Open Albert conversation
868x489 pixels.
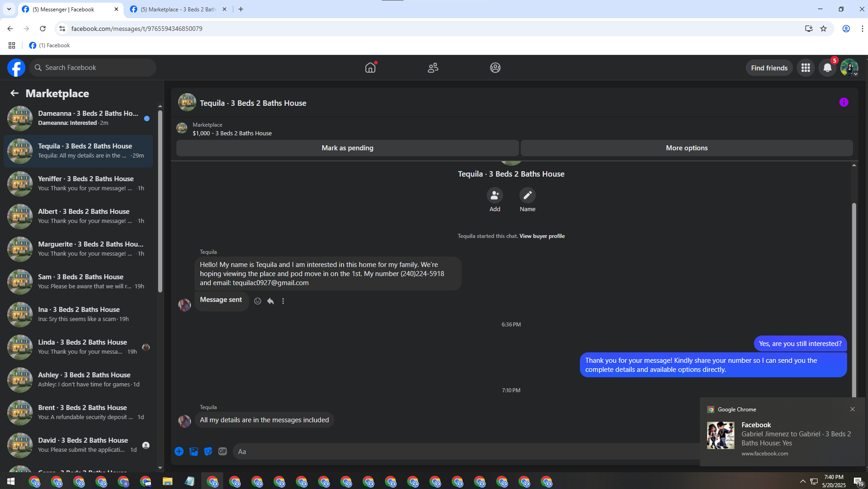[x=78, y=216]
